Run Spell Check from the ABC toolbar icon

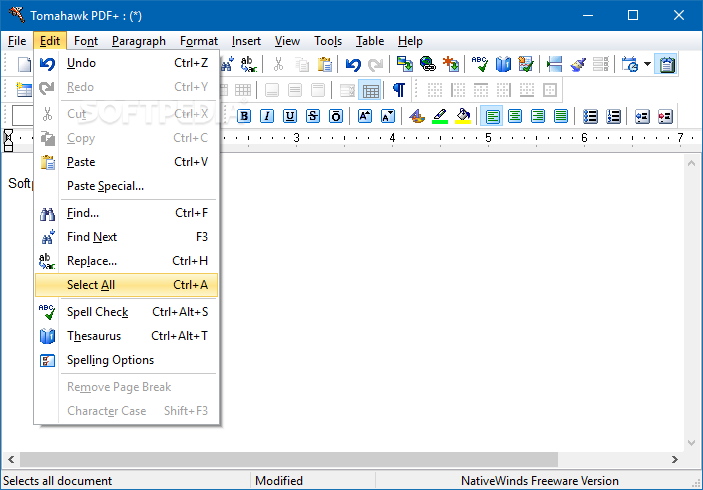click(x=480, y=64)
